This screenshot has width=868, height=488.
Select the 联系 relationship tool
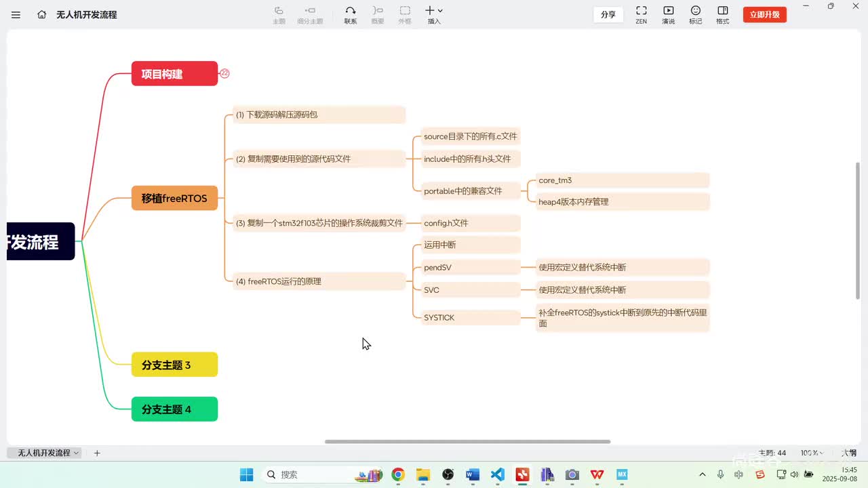pyautogui.click(x=351, y=15)
